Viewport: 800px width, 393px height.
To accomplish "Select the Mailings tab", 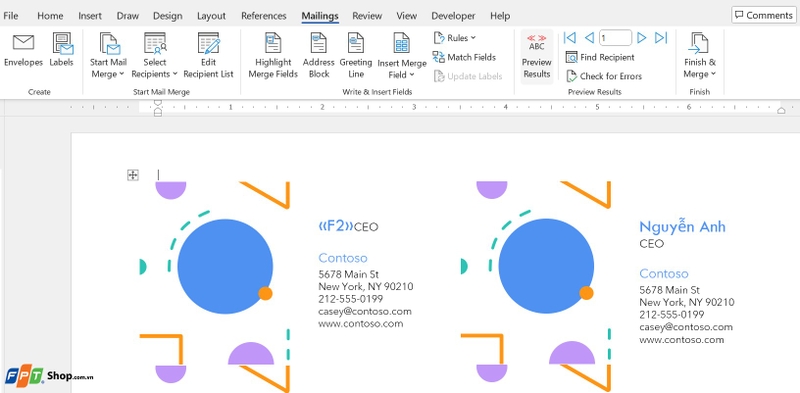I will 320,16.
